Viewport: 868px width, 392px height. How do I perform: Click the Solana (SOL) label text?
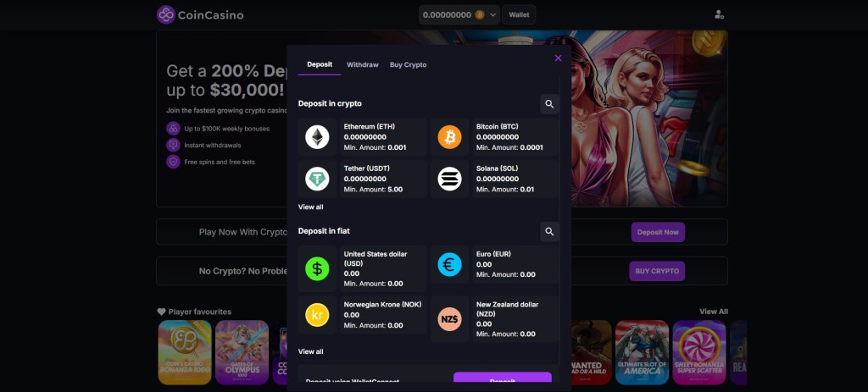[497, 168]
